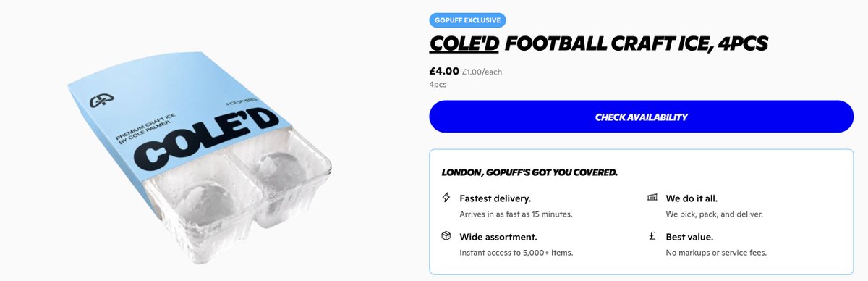Image resolution: width=868 pixels, height=281 pixels.
Task: Click the We do it all heading
Action: [692, 198]
